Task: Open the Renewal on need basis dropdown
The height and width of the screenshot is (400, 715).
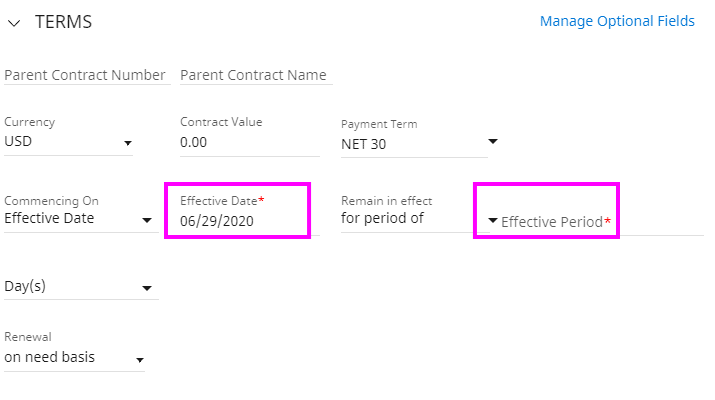Action: [74, 357]
